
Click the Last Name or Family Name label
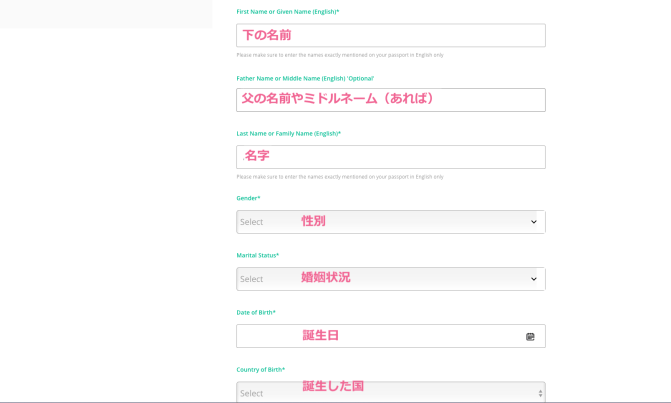pyautogui.click(x=288, y=133)
